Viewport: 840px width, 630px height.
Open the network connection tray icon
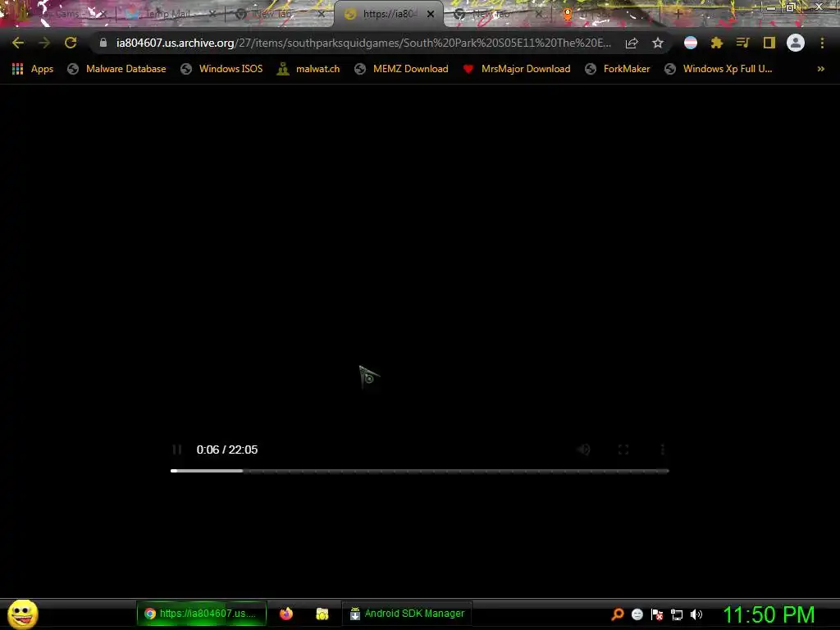click(677, 614)
